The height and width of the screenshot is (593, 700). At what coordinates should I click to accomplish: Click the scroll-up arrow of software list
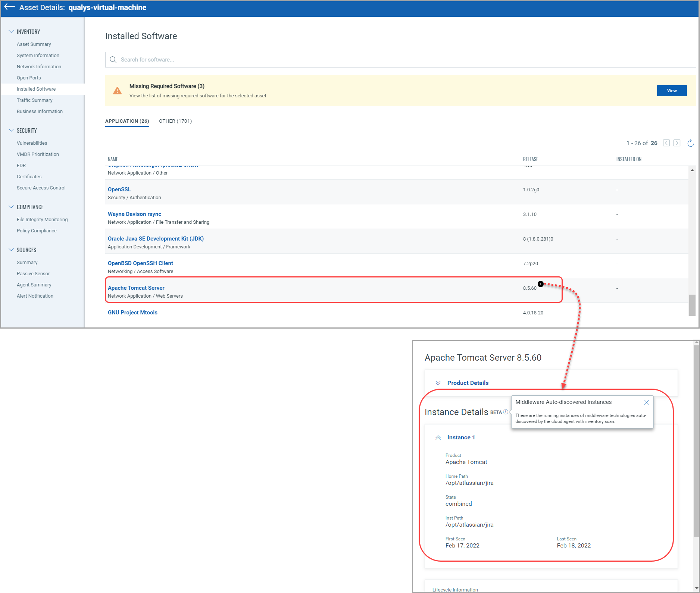pos(692,170)
